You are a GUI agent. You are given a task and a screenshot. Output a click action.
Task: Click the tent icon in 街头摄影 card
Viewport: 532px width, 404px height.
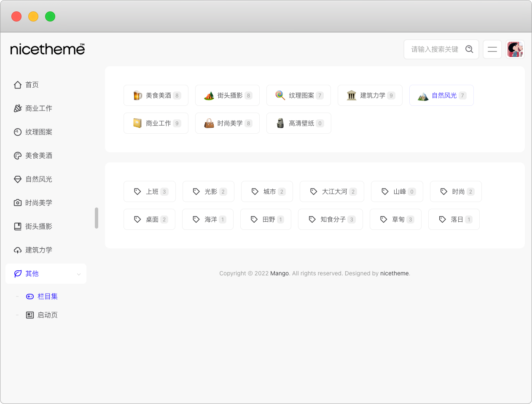click(x=209, y=95)
